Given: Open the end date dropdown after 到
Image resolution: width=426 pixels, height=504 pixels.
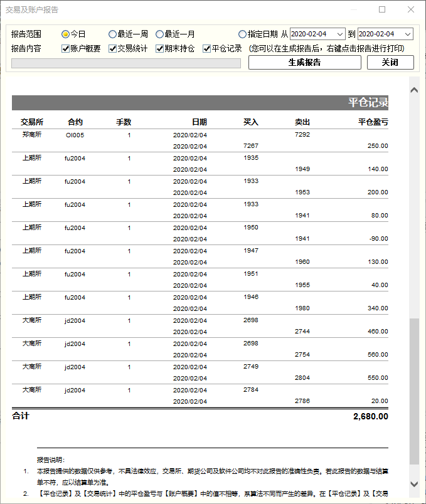Looking at the screenshot, I should coord(408,34).
